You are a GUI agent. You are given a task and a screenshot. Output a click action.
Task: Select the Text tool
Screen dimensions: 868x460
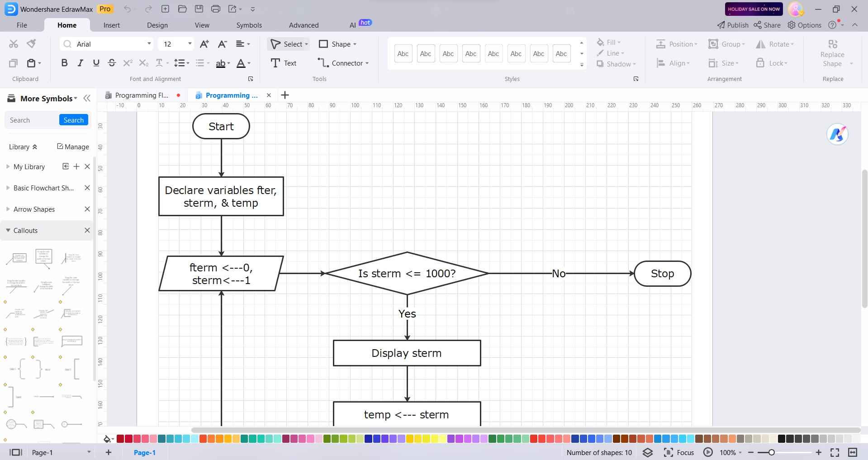click(283, 63)
